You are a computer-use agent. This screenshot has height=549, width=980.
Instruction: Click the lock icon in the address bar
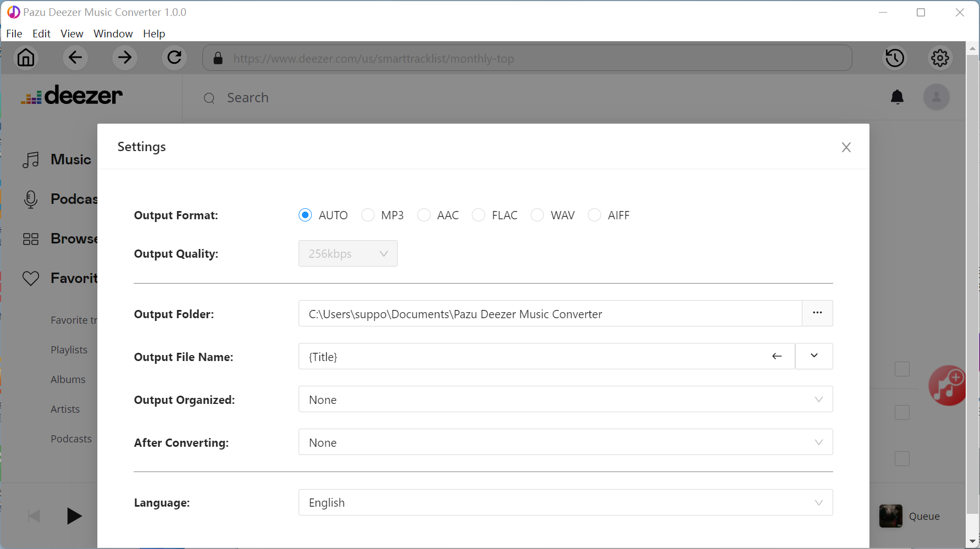tap(218, 58)
